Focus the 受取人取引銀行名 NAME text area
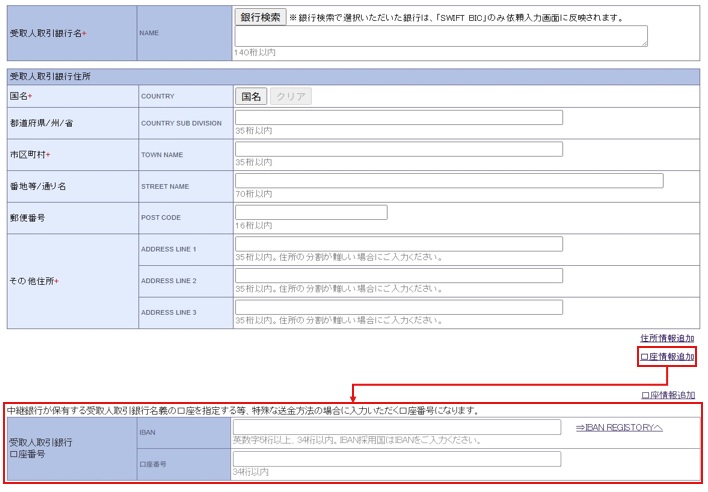This screenshot has width=708, height=492. point(441,36)
